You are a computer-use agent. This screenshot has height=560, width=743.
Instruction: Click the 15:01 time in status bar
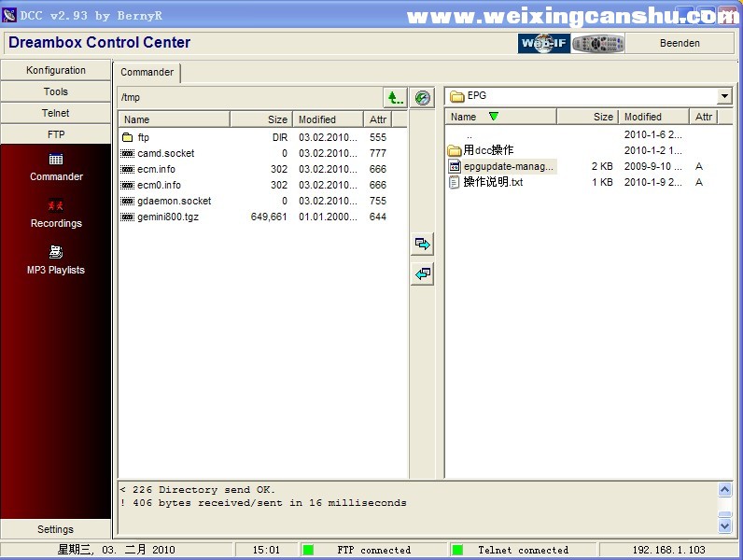(x=266, y=550)
